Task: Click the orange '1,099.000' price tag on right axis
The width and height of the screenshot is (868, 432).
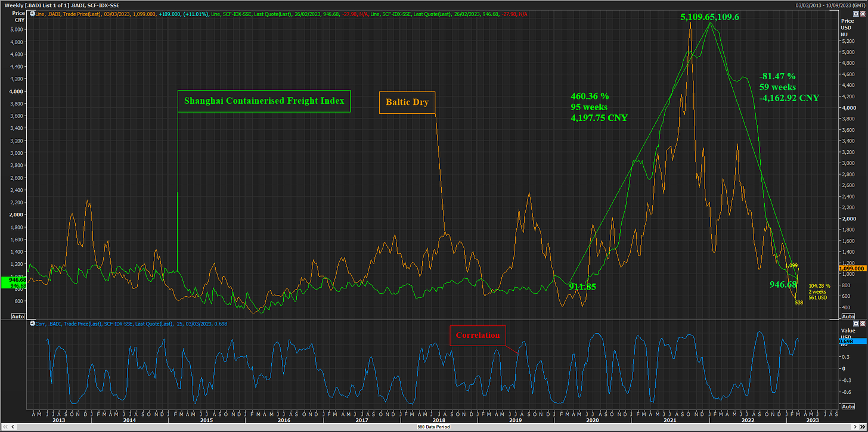Action: (x=852, y=269)
